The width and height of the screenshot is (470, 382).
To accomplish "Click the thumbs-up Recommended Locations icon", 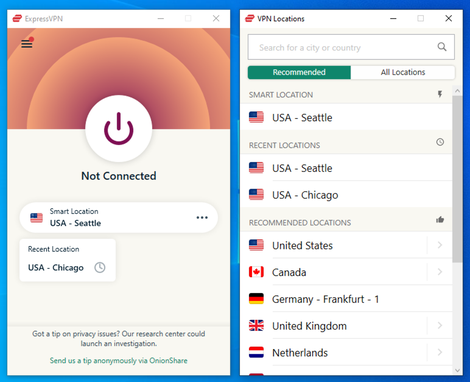I will (x=440, y=220).
